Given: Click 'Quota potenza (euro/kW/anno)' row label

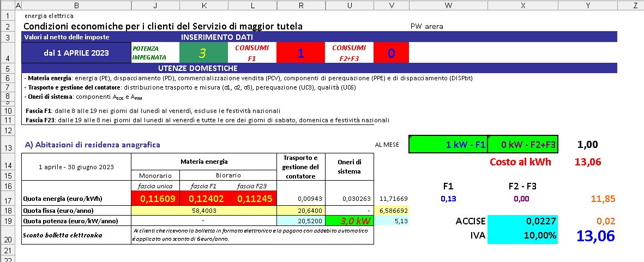Looking at the screenshot, I should [72, 221].
